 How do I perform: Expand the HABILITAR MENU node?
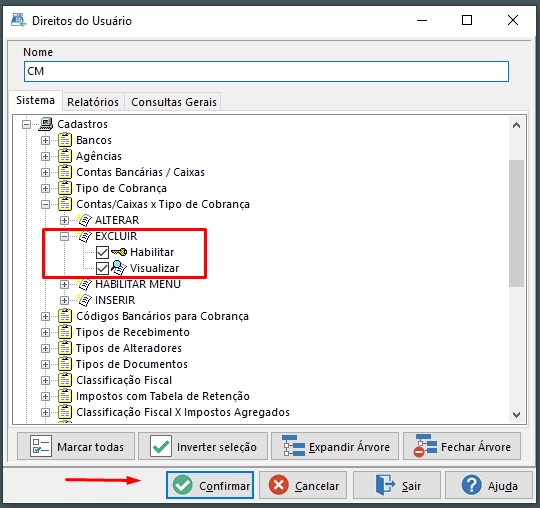[x=64, y=284]
